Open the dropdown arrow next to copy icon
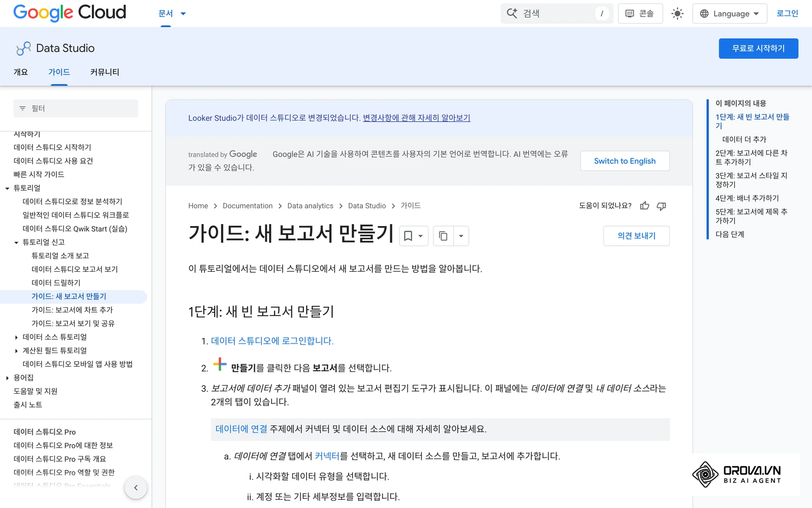 pos(461,236)
